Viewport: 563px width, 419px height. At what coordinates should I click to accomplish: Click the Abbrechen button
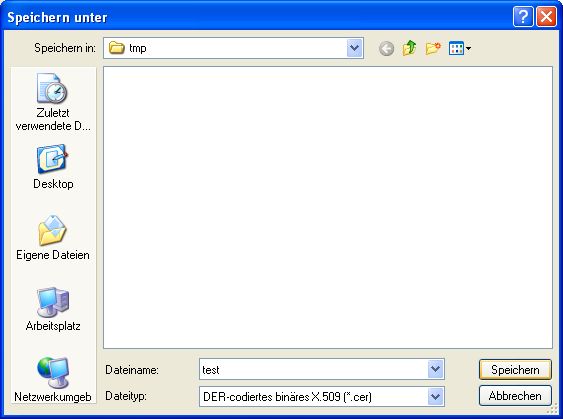pos(515,396)
